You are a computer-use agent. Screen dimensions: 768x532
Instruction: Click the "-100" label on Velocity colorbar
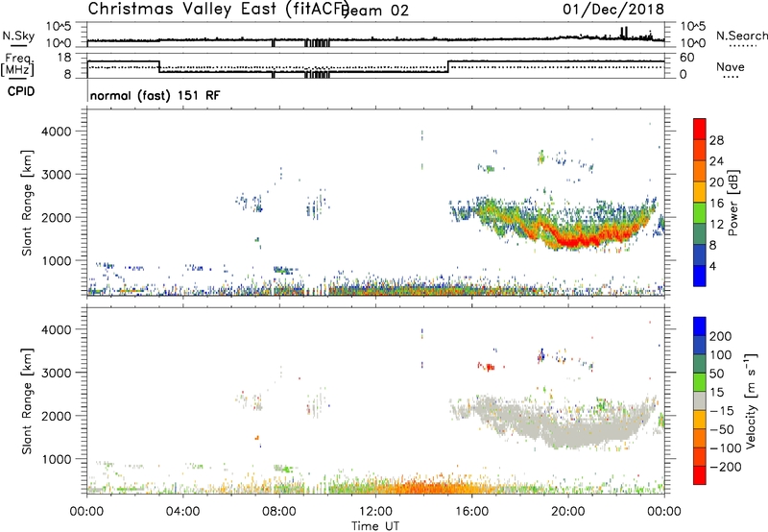726,448
